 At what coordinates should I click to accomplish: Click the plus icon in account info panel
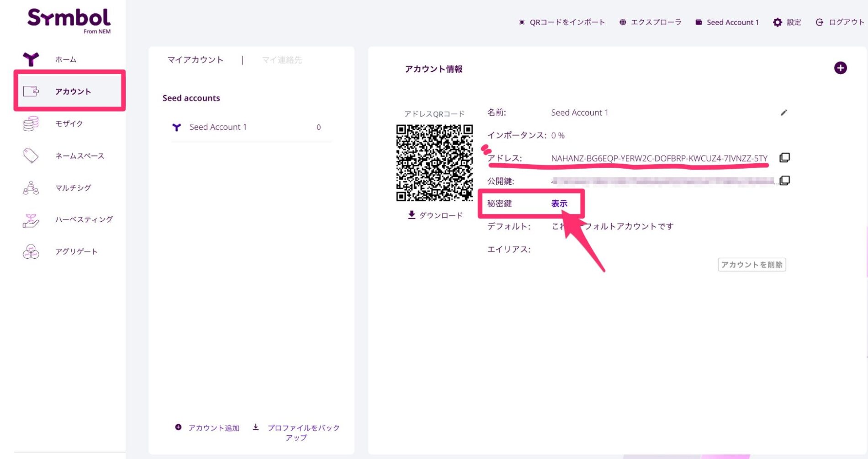click(840, 68)
